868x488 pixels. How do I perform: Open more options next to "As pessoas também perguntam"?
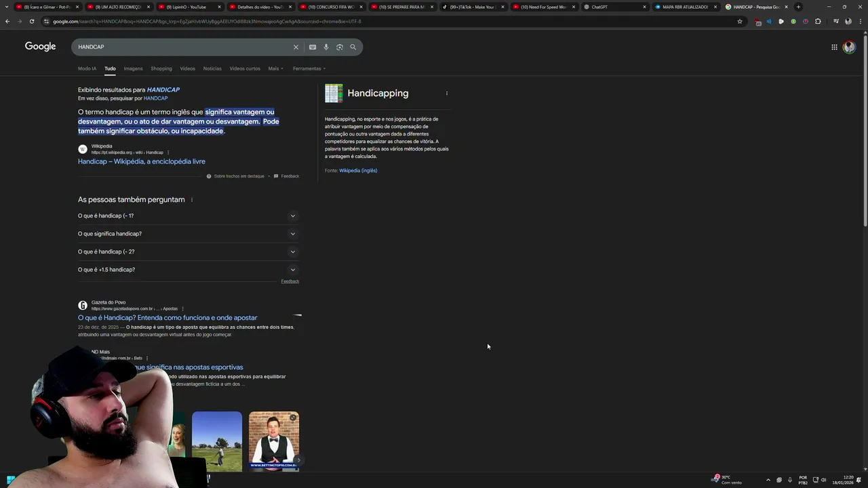[x=192, y=200]
